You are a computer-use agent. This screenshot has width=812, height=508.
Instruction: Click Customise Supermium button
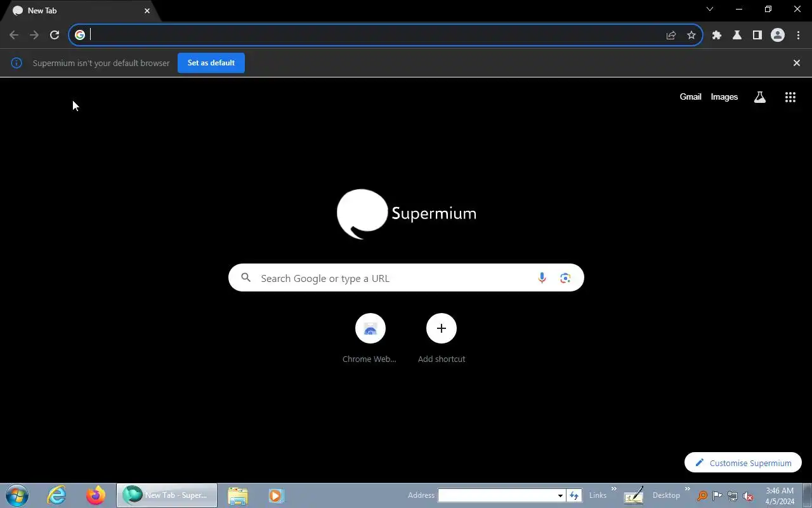pyautogui.click(x=743, y=462)
